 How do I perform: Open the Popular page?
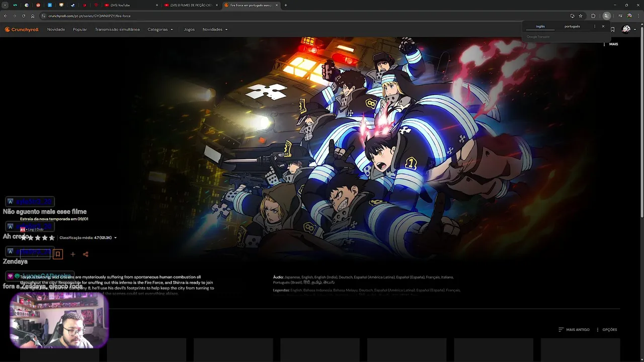(x=80, y=30)
